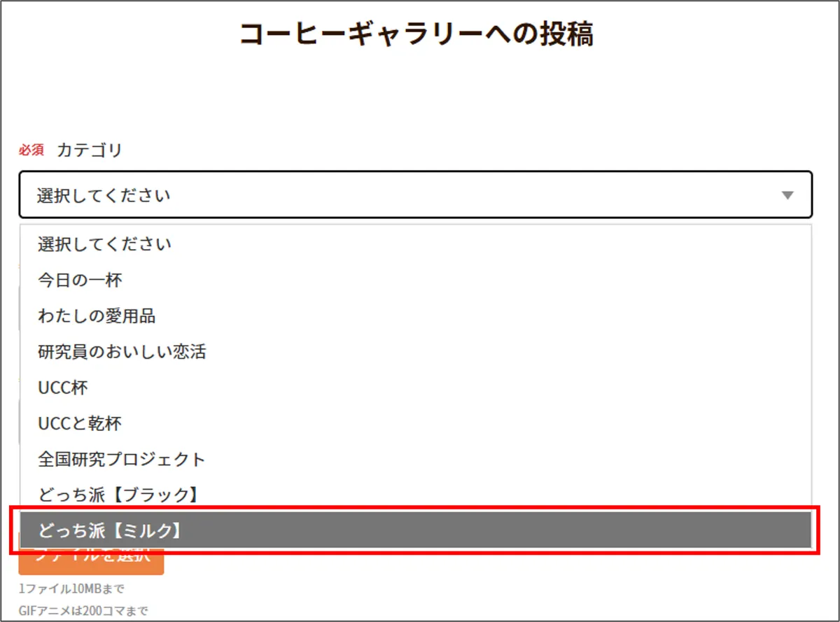Click the gray dropdown arrow triangle
Image resolution: width=840 pixels, height=622 pixels.
(x=787, y=196)
